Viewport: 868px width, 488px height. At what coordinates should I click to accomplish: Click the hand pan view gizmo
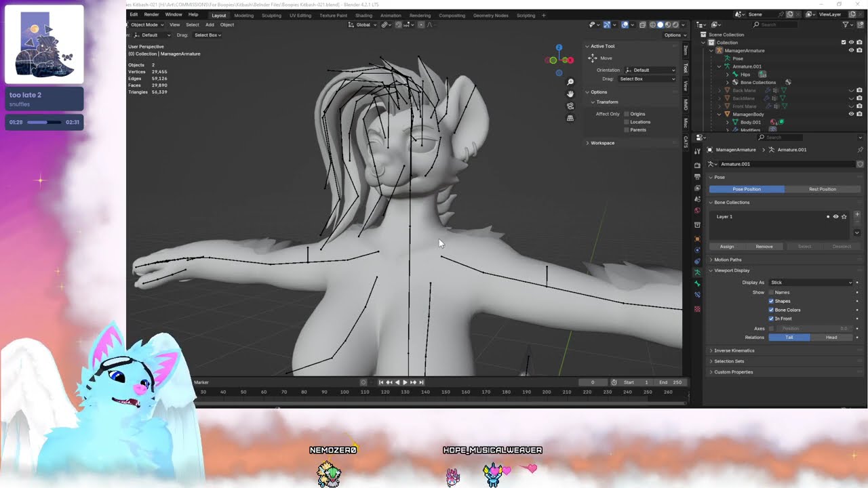click(570, 94)
